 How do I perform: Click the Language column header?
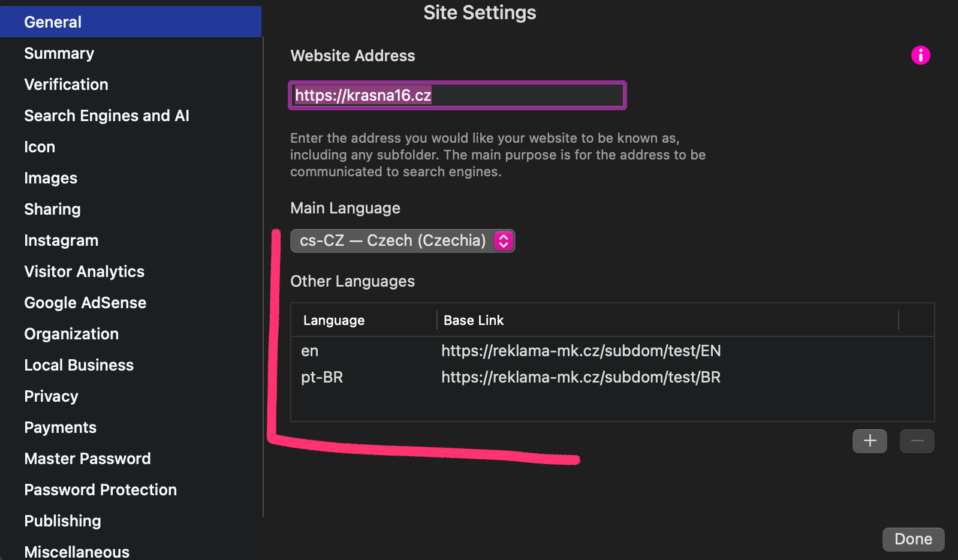(x=334, y=320)
